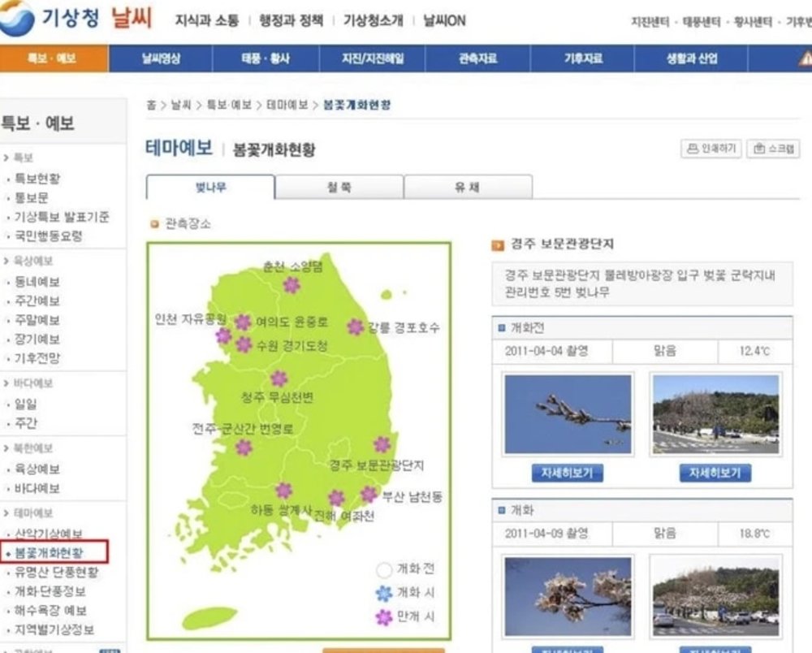812x653 pixels.
Task: Click the 기상청 logo icon
Action: coord(16,19)
